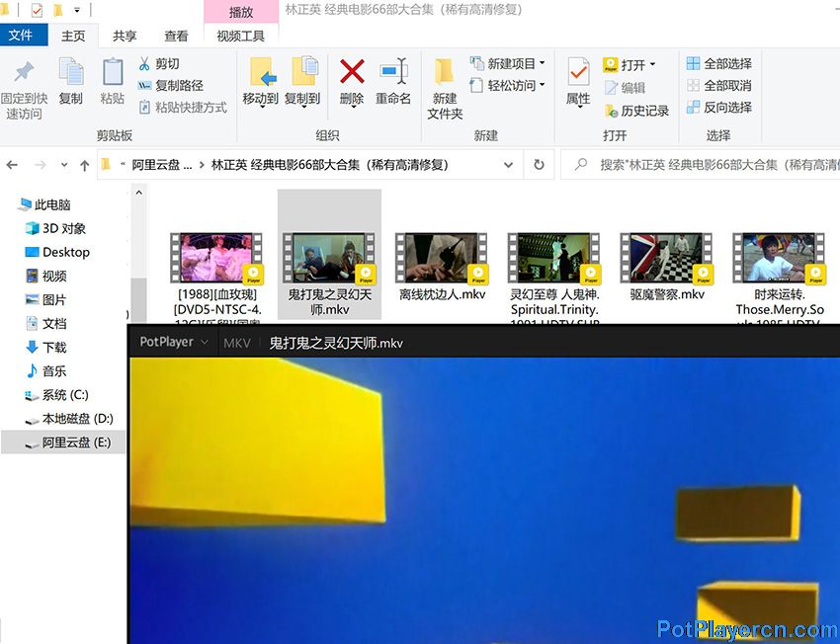840x644 pixels.
Task: Choose Paste shortcut (粘贴快捷方式)
Action: pyautogui.click(x=182, y=107)
